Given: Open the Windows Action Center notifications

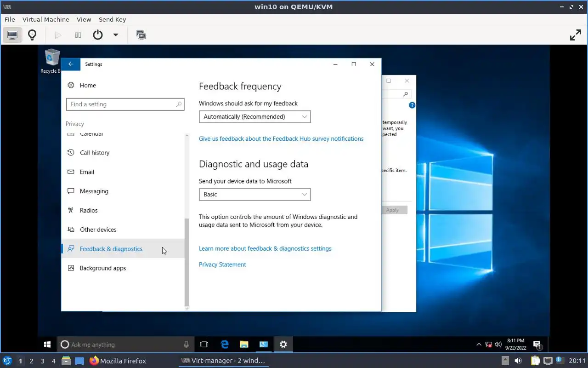Looking at the screenshot, I should pos(537,345).
